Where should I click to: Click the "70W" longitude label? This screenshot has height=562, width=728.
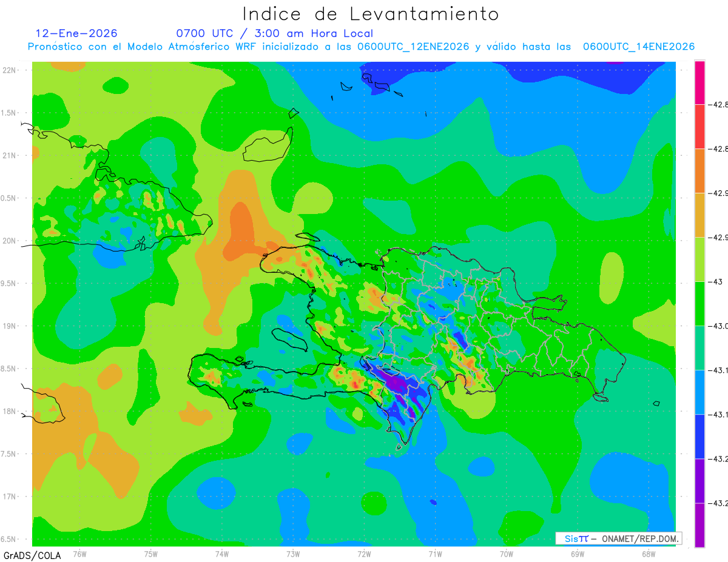pyautogui.click(x=507, y=554)
